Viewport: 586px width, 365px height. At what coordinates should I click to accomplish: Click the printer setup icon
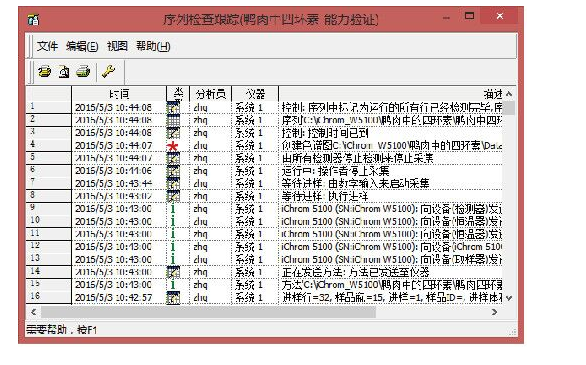[83, 71]
